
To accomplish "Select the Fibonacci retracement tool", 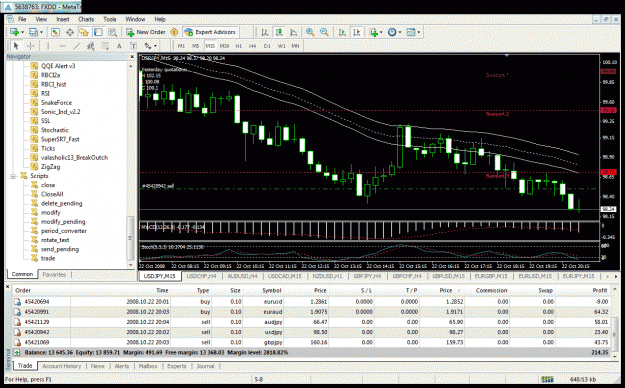I will point(105,46).
